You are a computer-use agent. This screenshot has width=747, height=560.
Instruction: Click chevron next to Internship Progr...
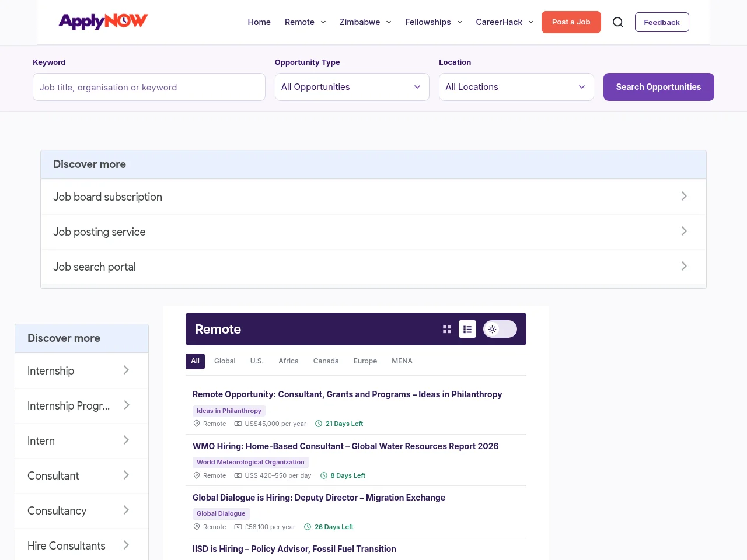[x=126, y=405]
